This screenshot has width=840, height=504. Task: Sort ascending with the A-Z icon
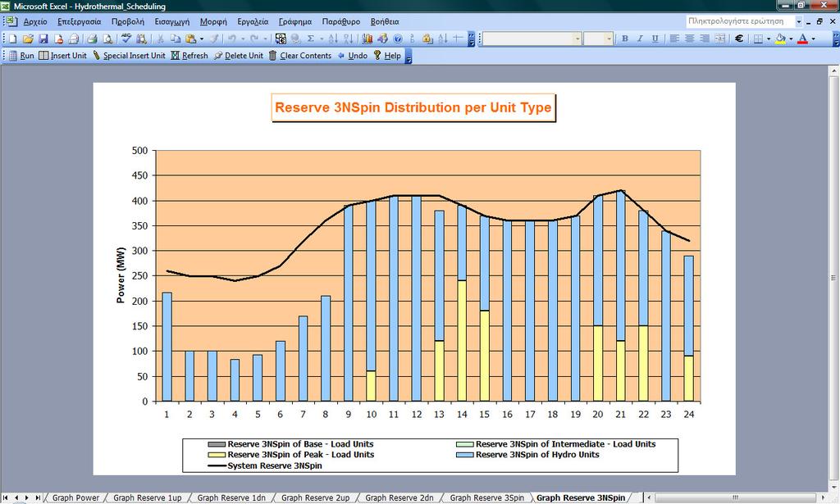333,39
